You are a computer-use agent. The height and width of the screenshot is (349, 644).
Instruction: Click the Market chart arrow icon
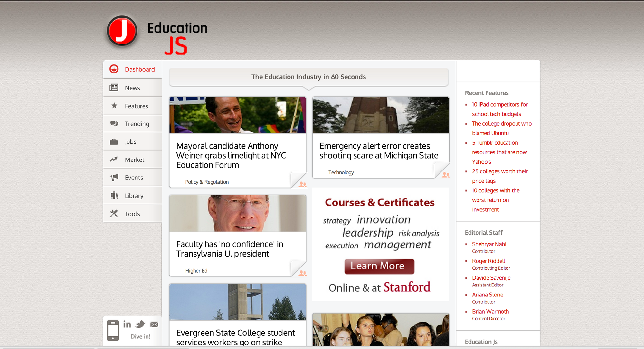point(114,160)
